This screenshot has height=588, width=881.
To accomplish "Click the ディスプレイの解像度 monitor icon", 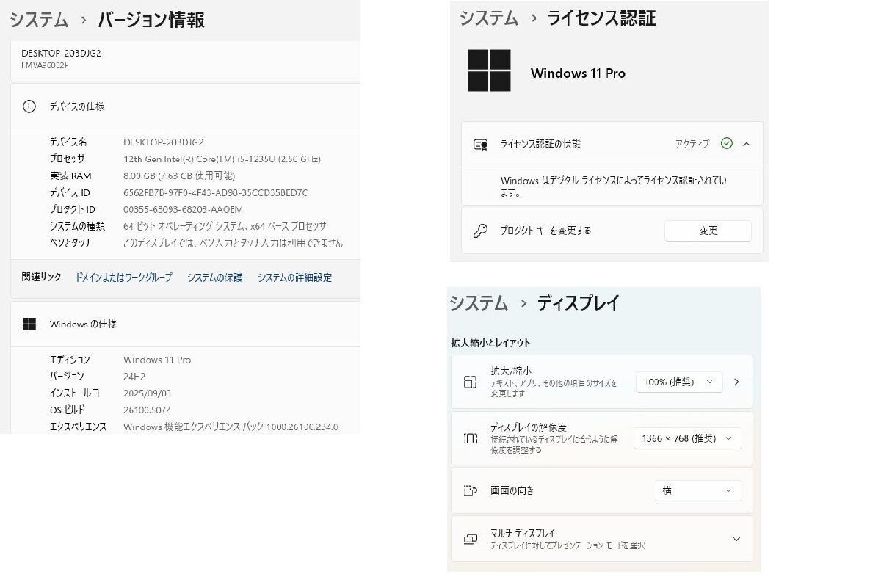I will pos(471,438).
